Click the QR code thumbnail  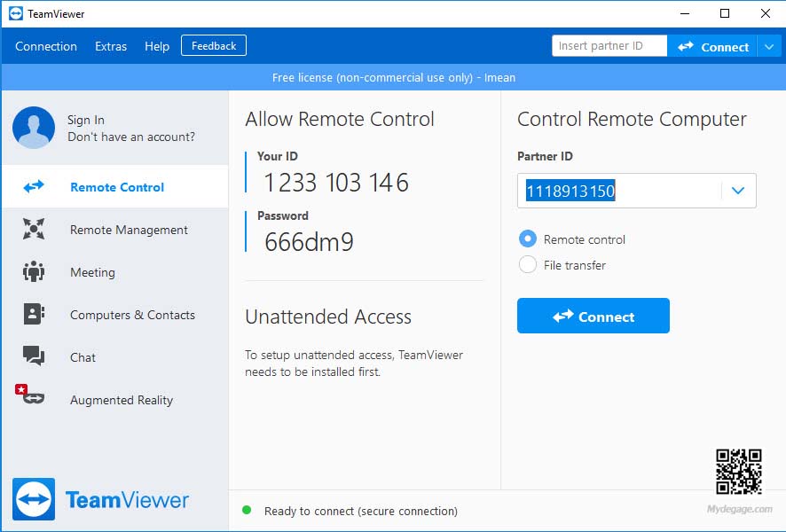[x=738, y=472]
